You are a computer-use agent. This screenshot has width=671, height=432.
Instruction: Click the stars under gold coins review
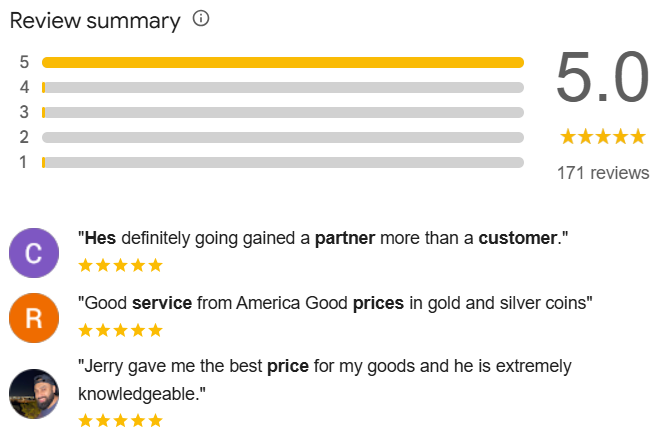click(120, 330)
